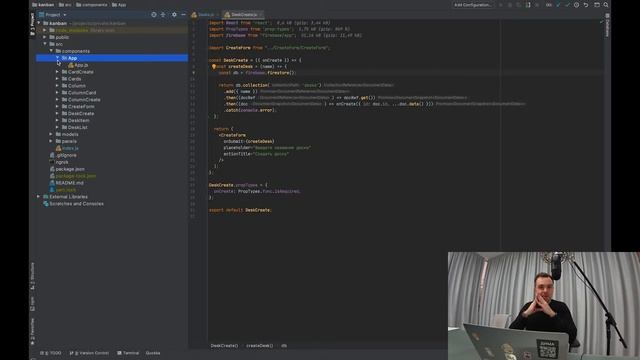Viewport: 640px width, 360px height.
Task: Select App.js file in tree
Action: pos(78,65)
